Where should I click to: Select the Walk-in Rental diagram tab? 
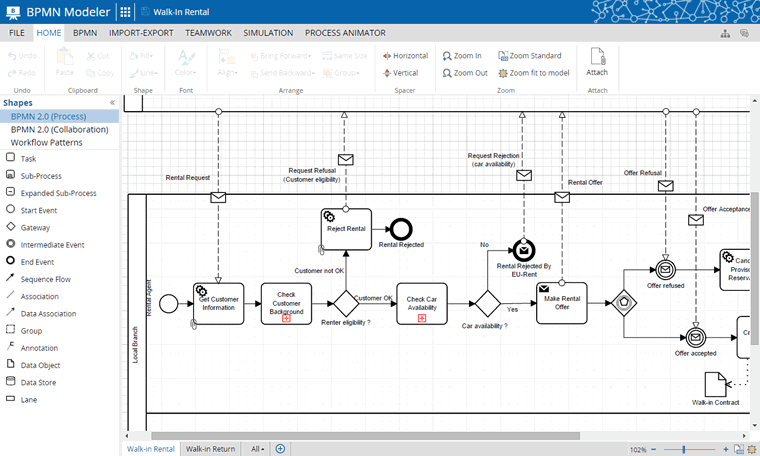(151, 449)
